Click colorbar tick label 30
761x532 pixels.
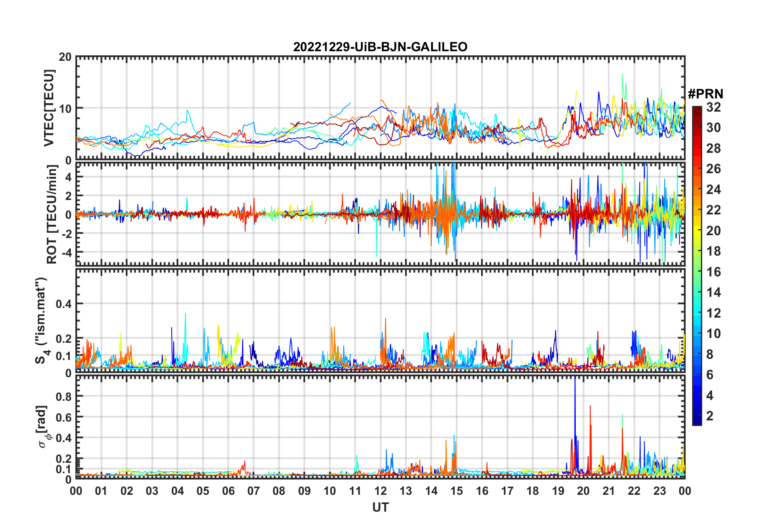click(713, 128)
